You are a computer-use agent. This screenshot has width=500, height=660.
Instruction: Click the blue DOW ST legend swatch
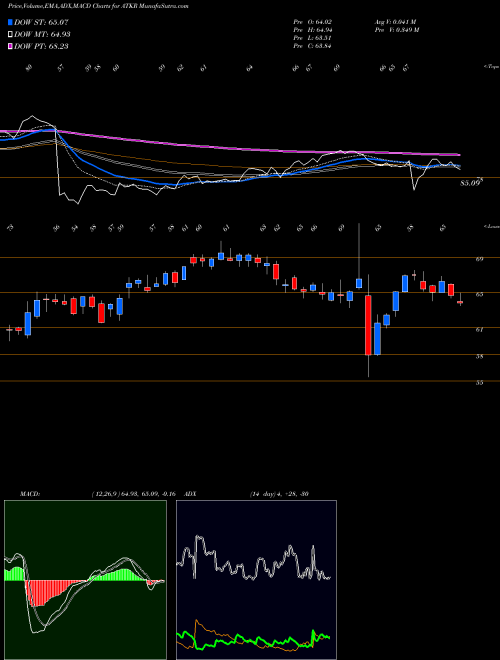11,22
